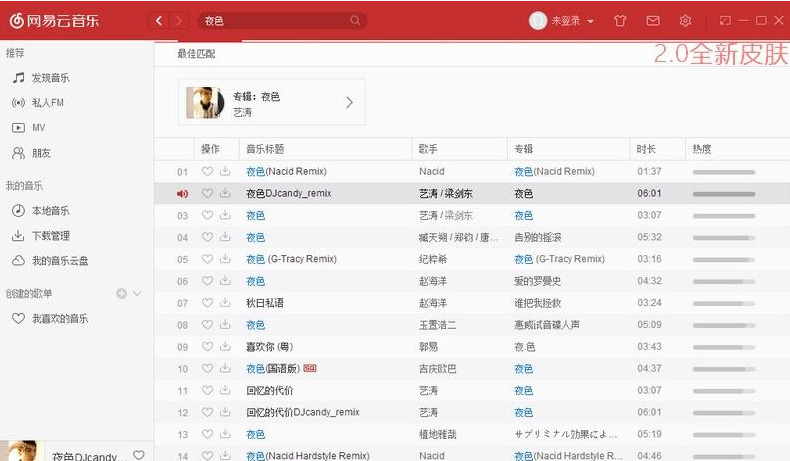The image size is (790, 461).
Task: Click duration 05:32 of track 04
Action: tap(649, 237)
